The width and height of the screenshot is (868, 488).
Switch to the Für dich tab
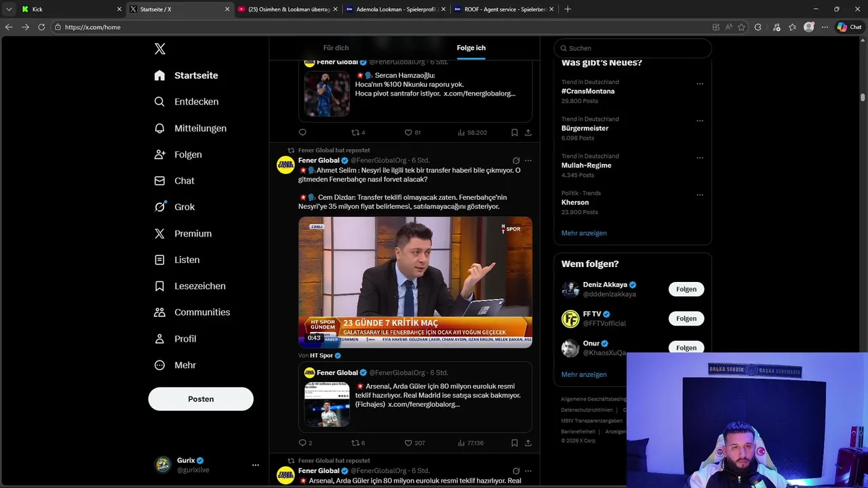pyautogui.click(x=336, y=48)
